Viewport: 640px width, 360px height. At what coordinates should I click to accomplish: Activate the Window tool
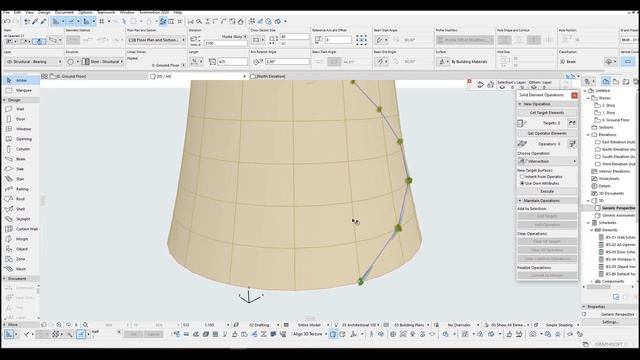click(20, 129)
